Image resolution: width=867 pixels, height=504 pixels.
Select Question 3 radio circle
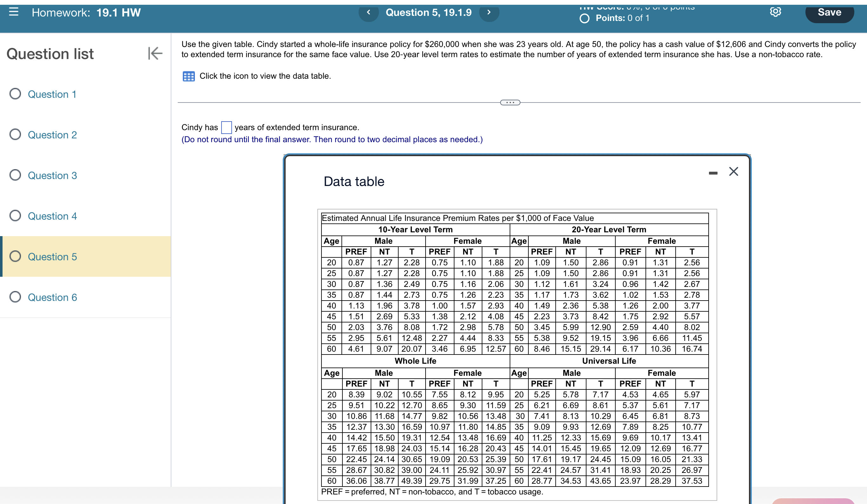(15, 175)
